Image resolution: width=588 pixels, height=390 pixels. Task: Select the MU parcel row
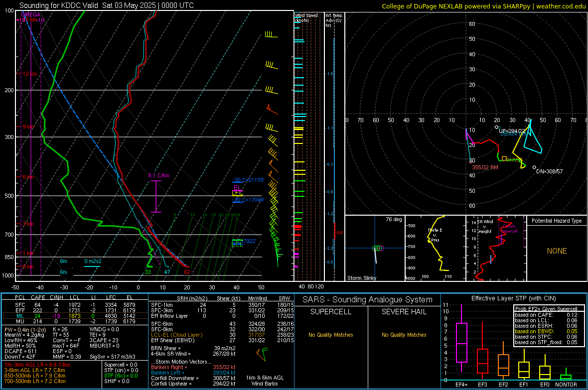[x=75, y=321]
